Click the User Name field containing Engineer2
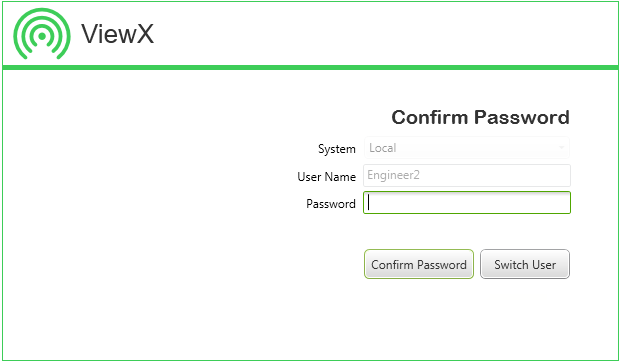 pyautogui.click(x=467, y=175)
